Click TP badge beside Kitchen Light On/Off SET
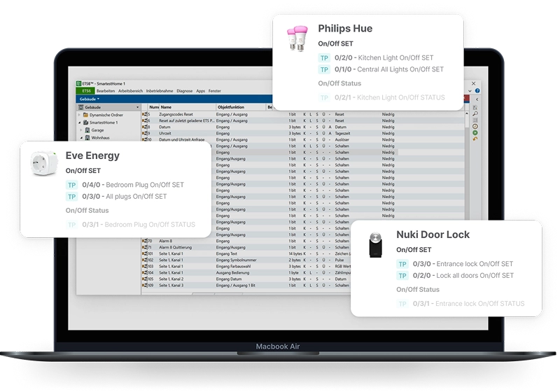 click(324, 58)
